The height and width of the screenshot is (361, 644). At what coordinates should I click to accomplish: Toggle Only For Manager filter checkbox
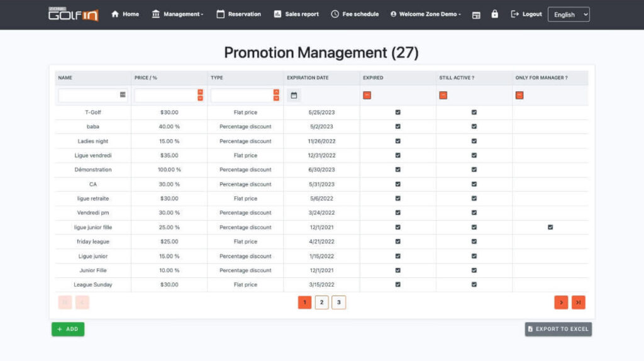[x=519, y=96]
